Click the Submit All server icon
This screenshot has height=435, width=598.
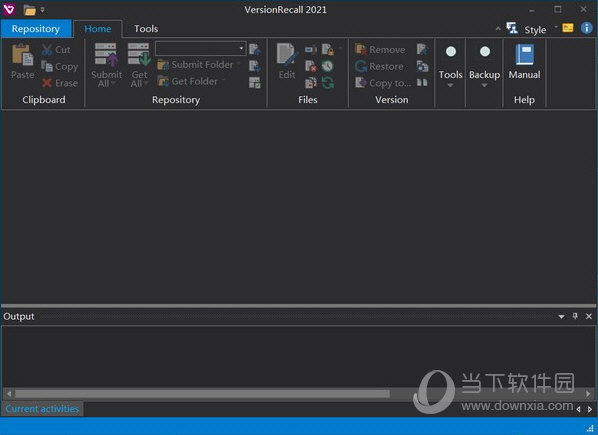coord(106,55)
